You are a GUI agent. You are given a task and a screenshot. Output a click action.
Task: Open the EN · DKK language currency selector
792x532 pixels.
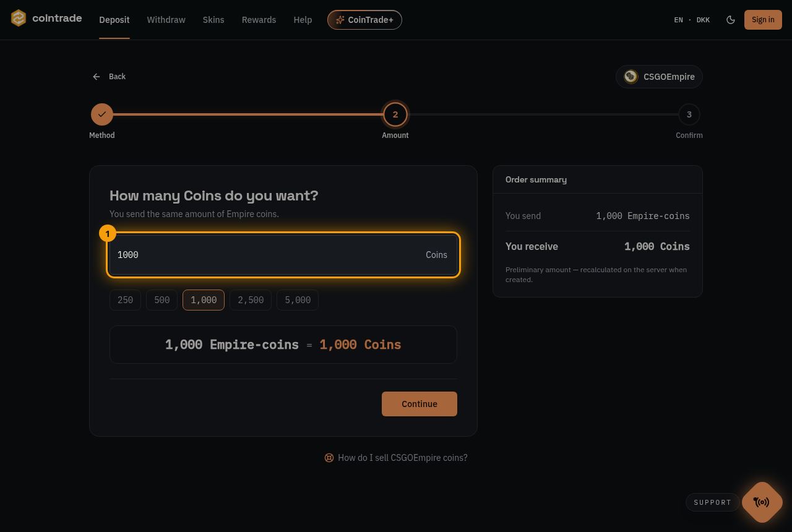(x=692, y=20)
